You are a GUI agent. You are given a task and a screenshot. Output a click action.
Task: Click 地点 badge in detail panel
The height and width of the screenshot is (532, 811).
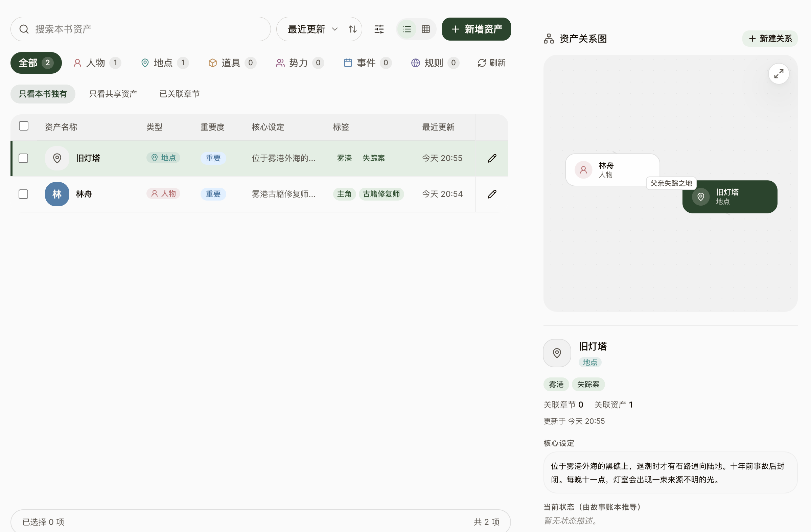pos(590,362)
